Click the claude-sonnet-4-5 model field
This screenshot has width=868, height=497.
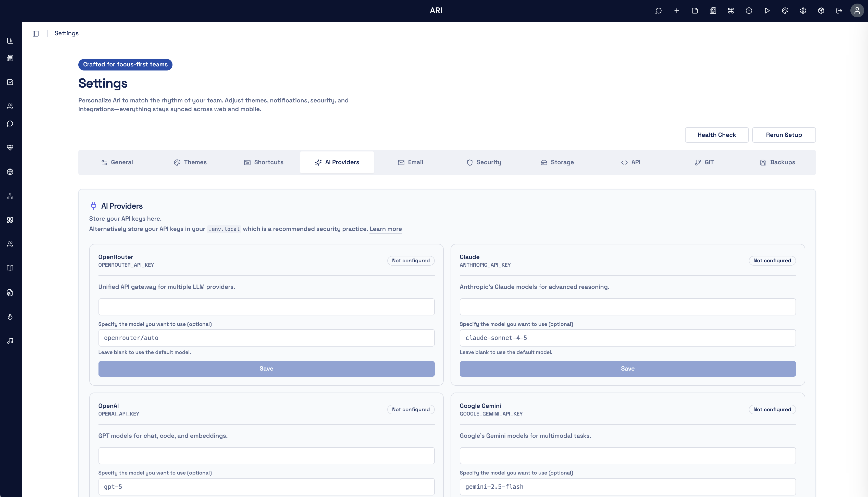[x=628, y=338]
